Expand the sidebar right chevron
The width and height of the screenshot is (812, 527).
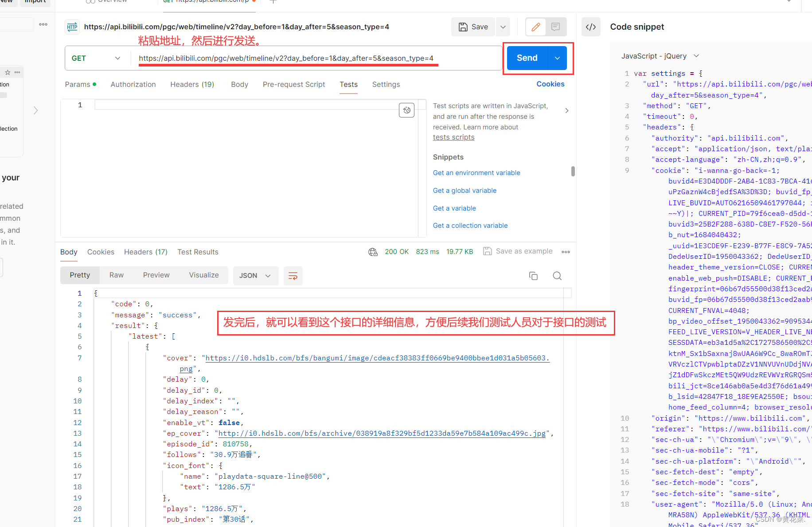[36, 110]
